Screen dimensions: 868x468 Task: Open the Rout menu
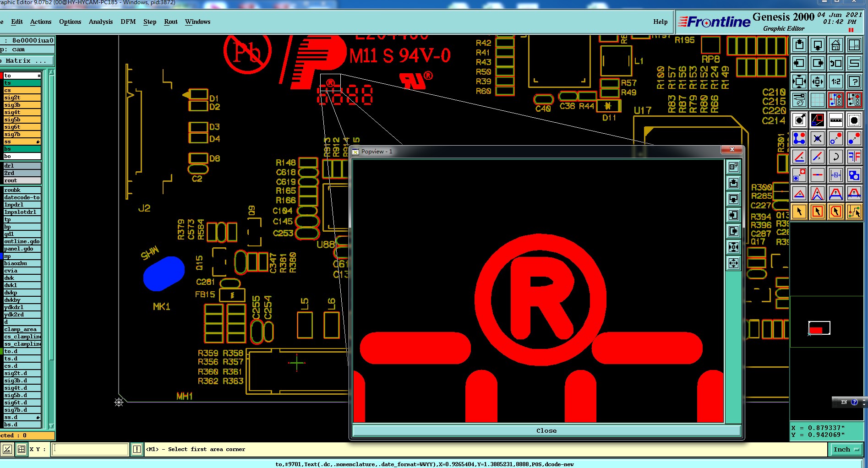click(x=171, y=22)
